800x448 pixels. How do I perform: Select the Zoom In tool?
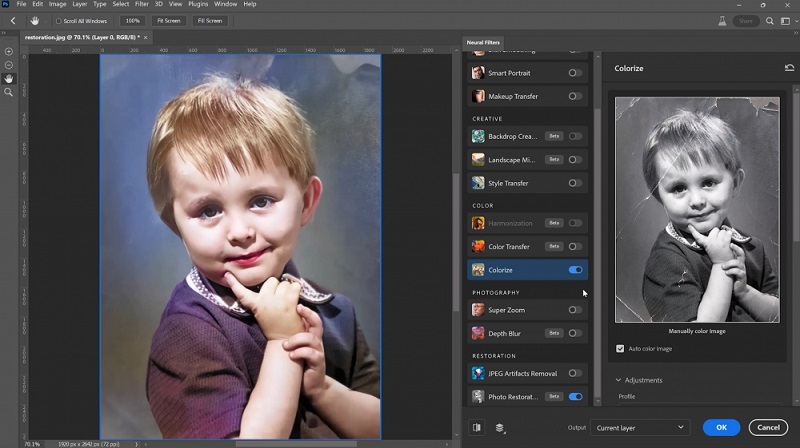coord(9,51)
